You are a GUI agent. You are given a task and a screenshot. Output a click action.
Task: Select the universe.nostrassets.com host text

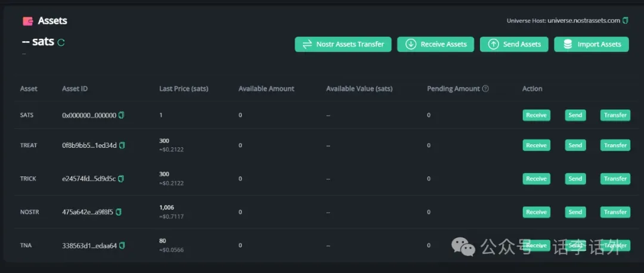584,20
